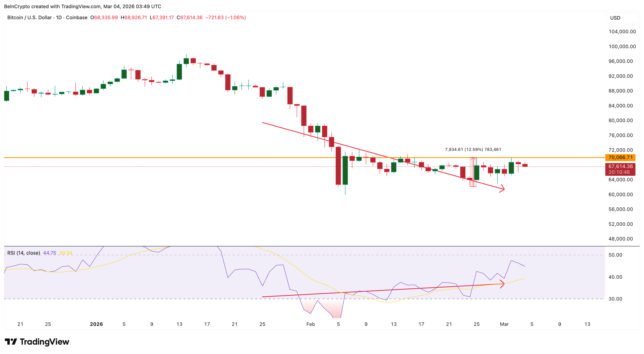This screenshot has width=644, height=354.
Task: Select the yellow RSI-based MA value 39.34
Action: click(66, 253)
